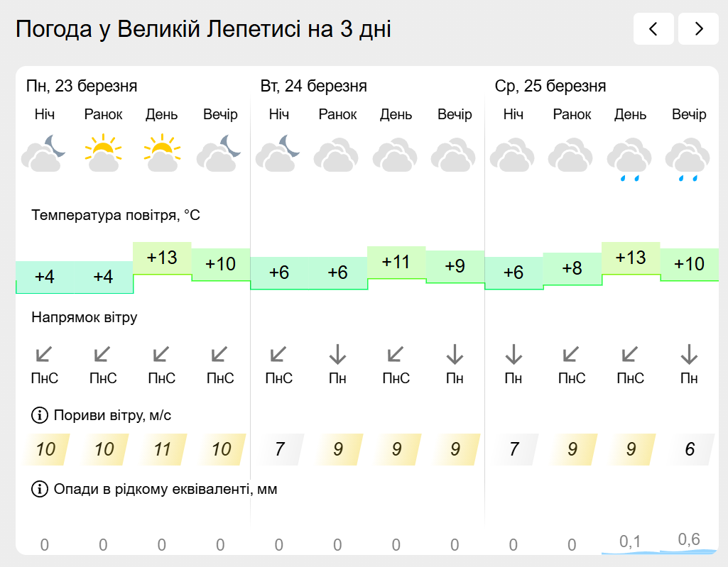Screen dimensions: 728x567
Task: Click Wednesday evening north wind arrow
Action: (x=688, y=353)
